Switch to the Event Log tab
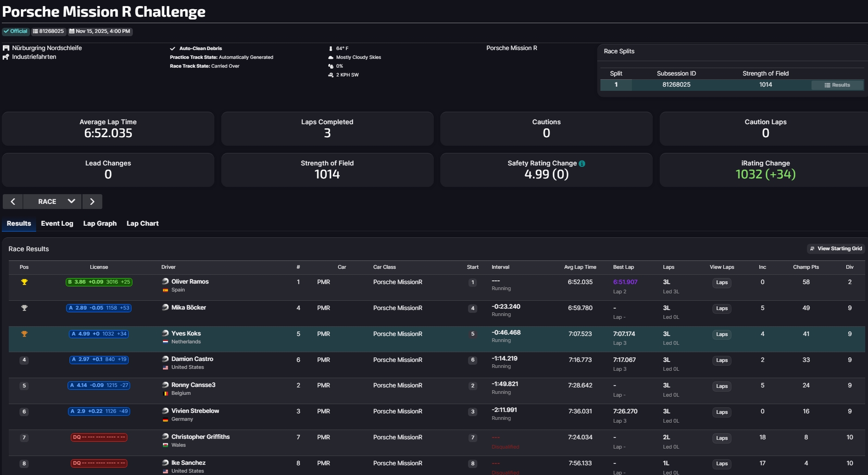The width and height of the screenshot is (868, 475). (56, 223)
